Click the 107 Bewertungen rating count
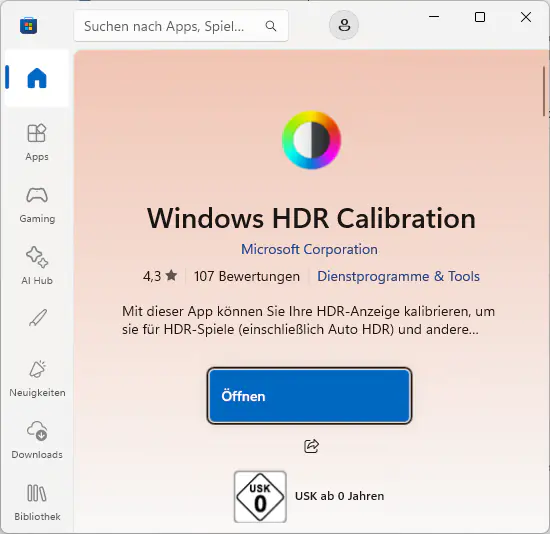The image size is (550, 534). pos(247,276)
